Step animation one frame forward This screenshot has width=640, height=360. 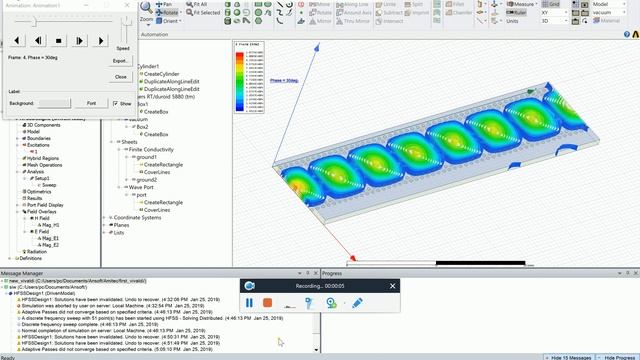point(80,40)
